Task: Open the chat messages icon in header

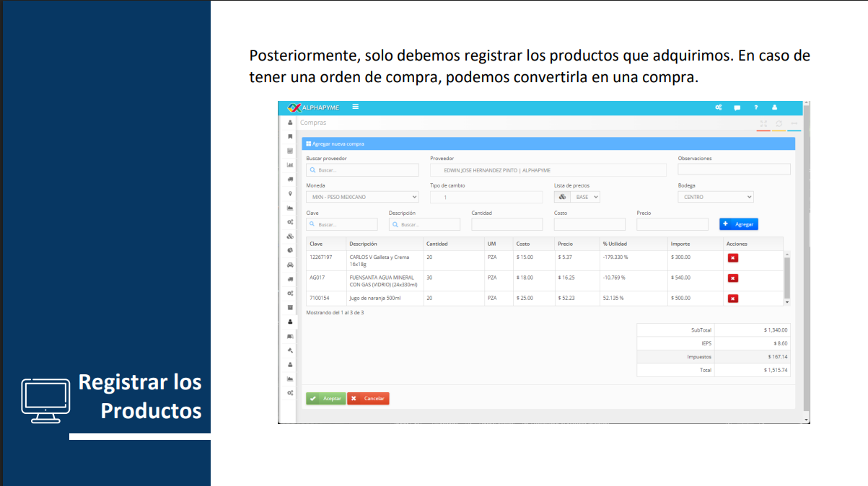Action: click(737, 107)
